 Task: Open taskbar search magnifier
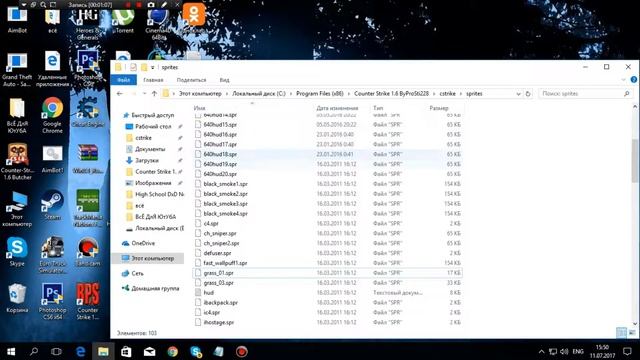click(34, 351)
